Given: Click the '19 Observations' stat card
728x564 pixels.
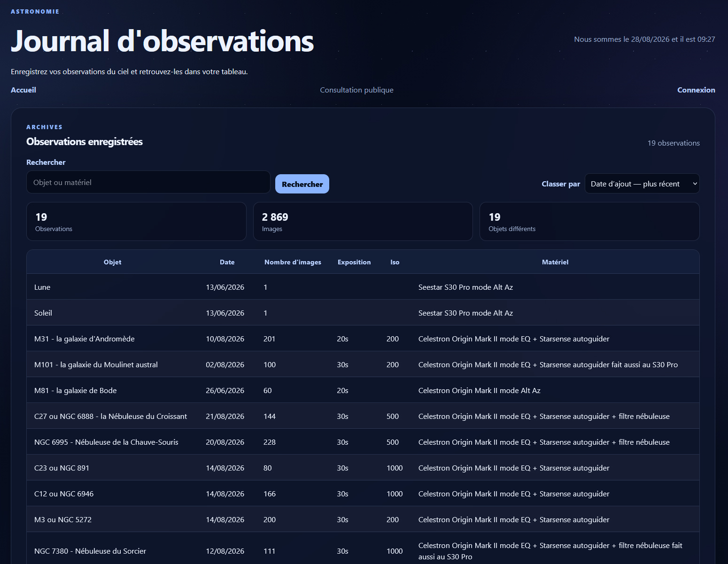Looking at the screenshot, I should point(136,221).
